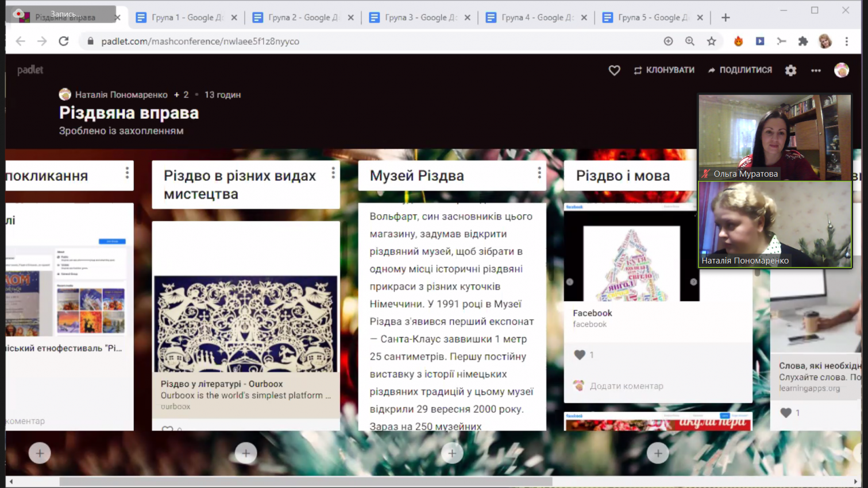Click the browser back arrow
This screenshot has height=488, width=868.
[21, 41]
